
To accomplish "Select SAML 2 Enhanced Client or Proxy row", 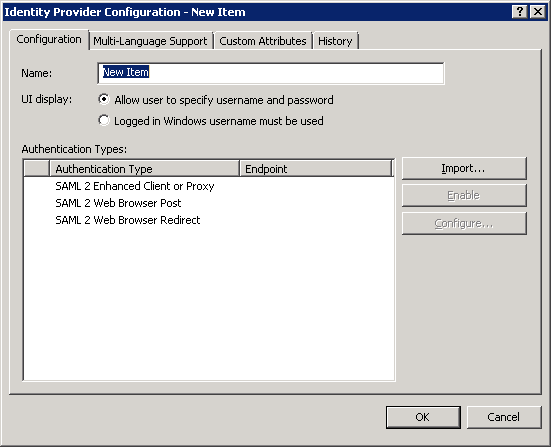I will (209, 186).
